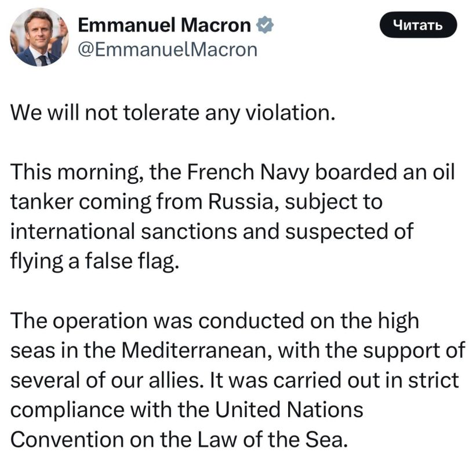Image resolution: width=476 pixels, height=464 pixels.
Task: Tap the blue verification tick next to the name
Action: [266, 24]
